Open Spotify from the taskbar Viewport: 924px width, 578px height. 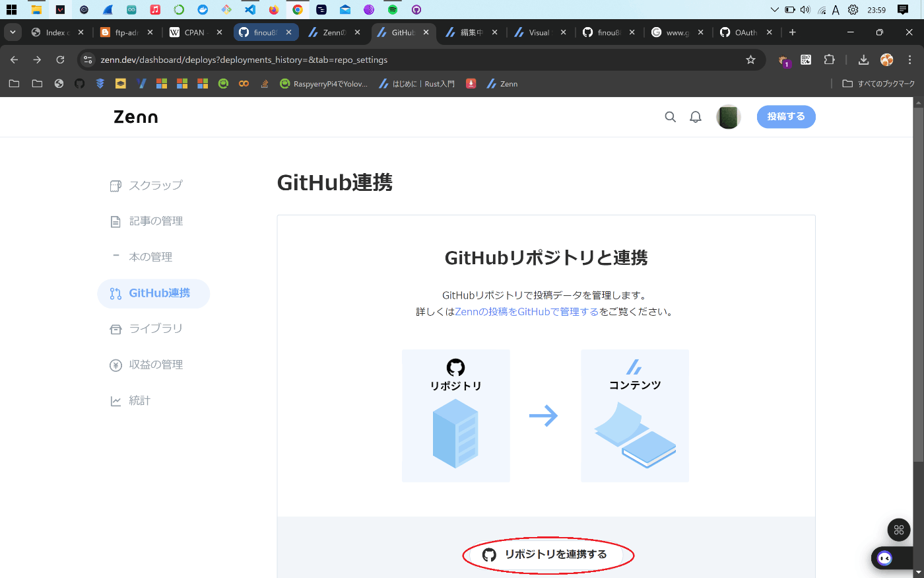[x=393, y=10]
